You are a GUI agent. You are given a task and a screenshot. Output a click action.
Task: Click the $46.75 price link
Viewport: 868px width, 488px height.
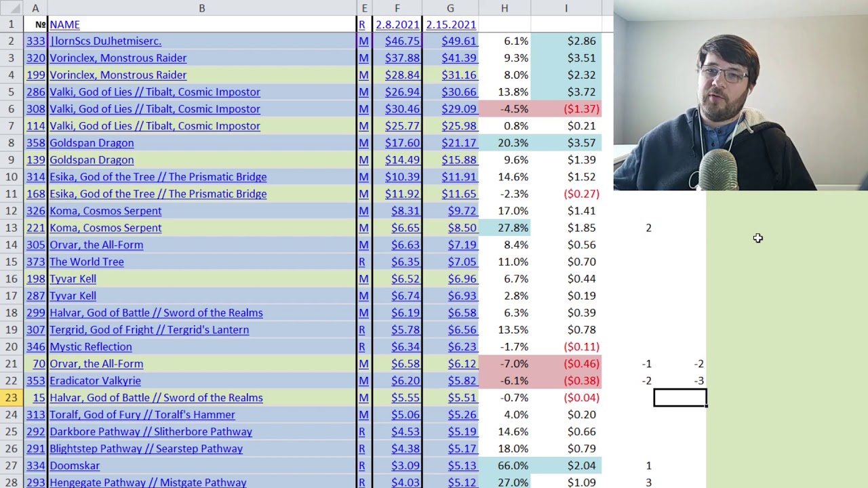point(402,41)
